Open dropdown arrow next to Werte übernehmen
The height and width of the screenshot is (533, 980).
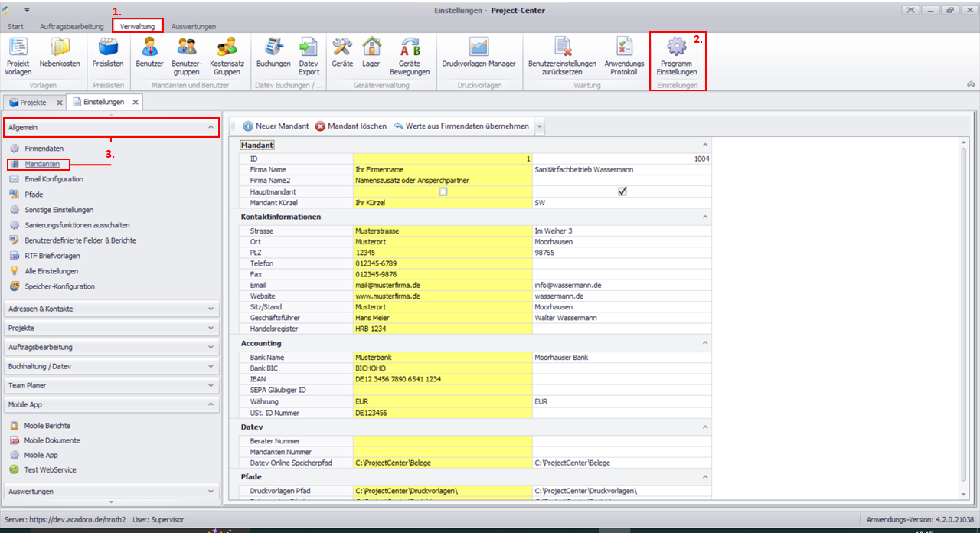click(540, 126)
